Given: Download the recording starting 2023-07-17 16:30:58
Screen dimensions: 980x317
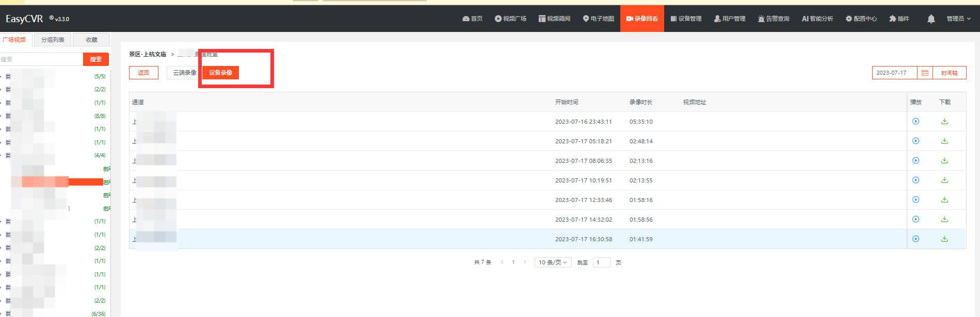Looking at the screenshot, I should (x=944, y=239).
